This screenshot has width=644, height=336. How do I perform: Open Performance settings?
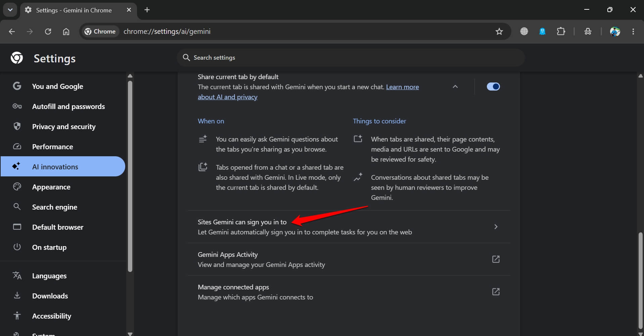pyautogui.click(x=63, y=147)
